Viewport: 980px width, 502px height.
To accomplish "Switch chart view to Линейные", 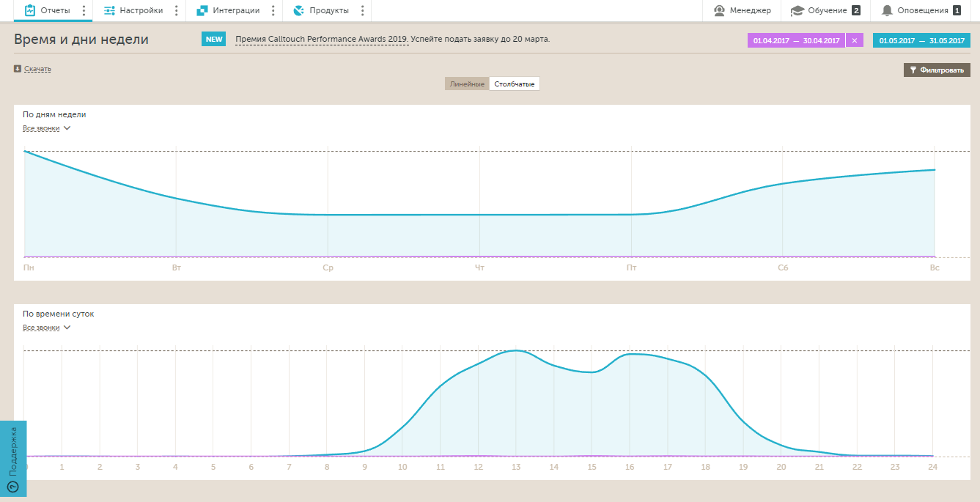I will click(x=467, y=84).
